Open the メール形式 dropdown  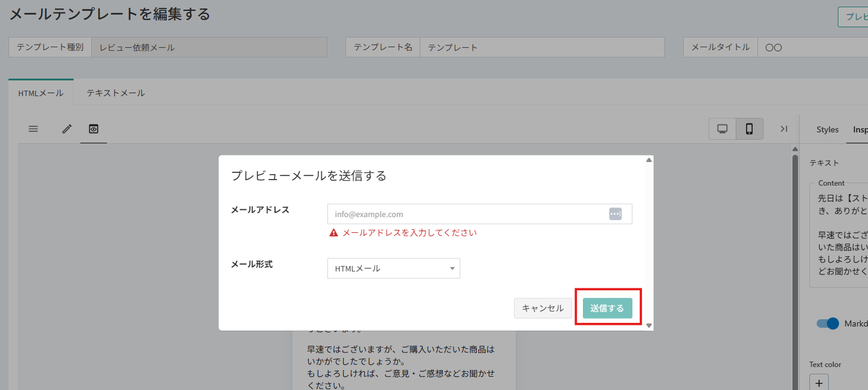[x=394, y=268]
